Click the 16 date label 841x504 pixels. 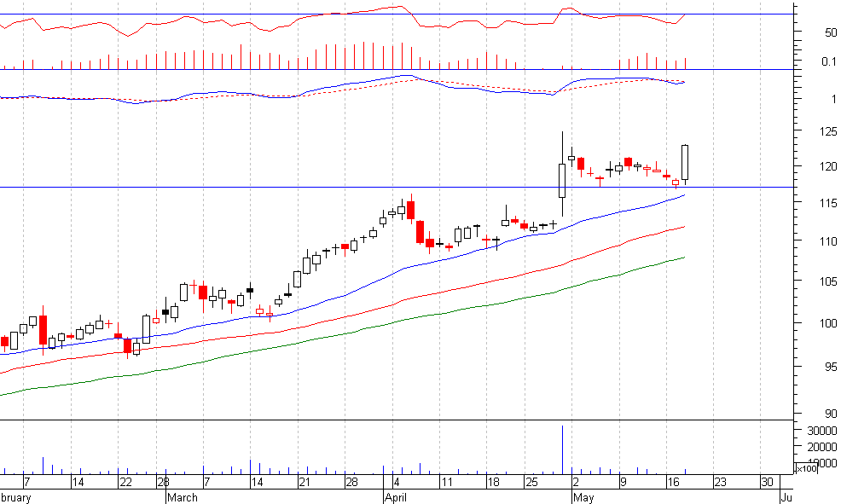(673, 482)
